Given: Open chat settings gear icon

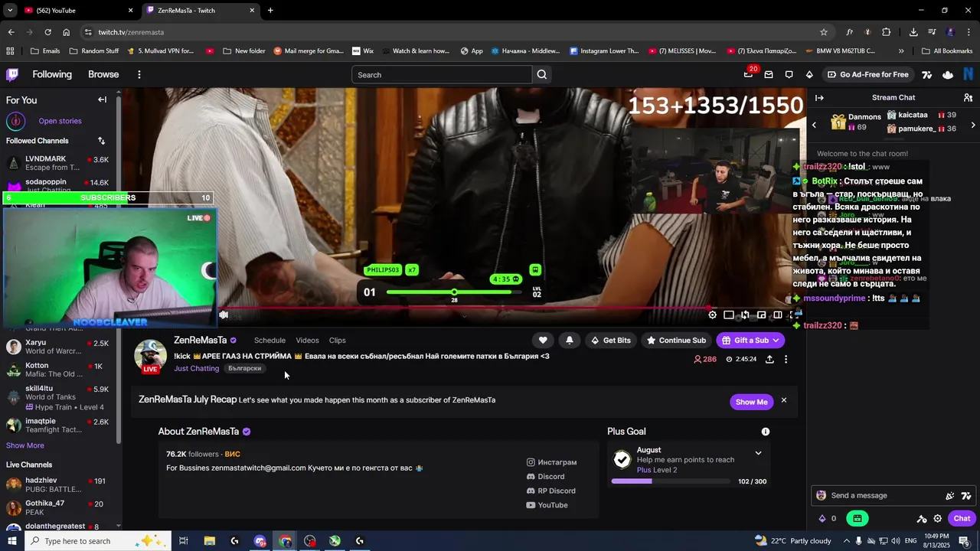Looking at the screenshot, I should point(937,518).
